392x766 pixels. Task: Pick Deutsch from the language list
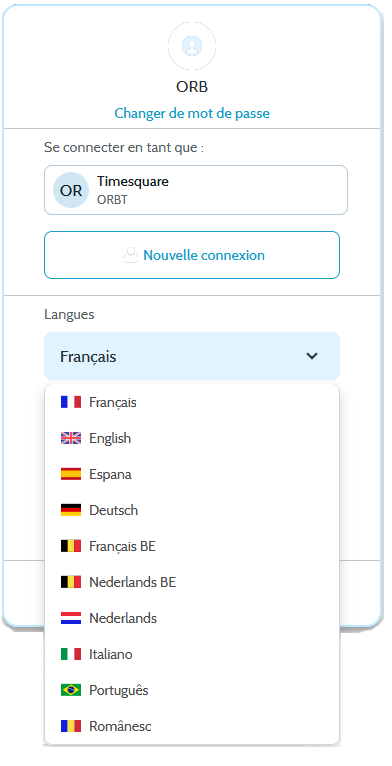tap(192, 510)
